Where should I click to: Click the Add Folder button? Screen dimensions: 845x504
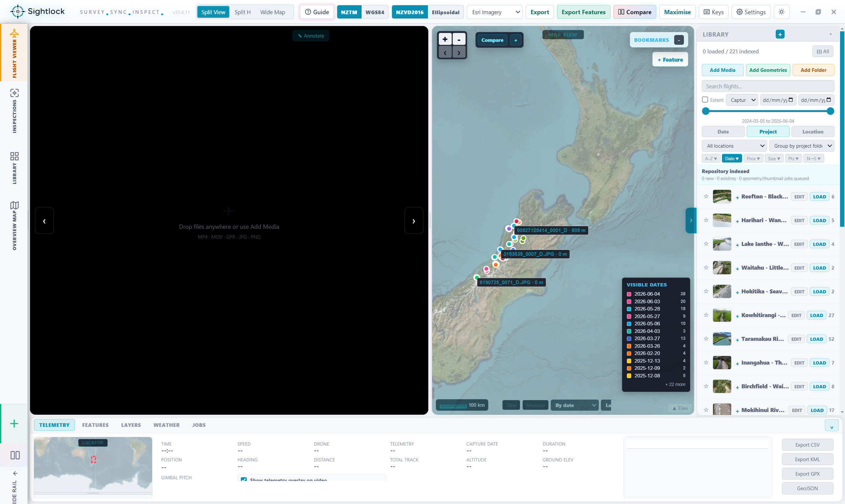click(813, 70)
